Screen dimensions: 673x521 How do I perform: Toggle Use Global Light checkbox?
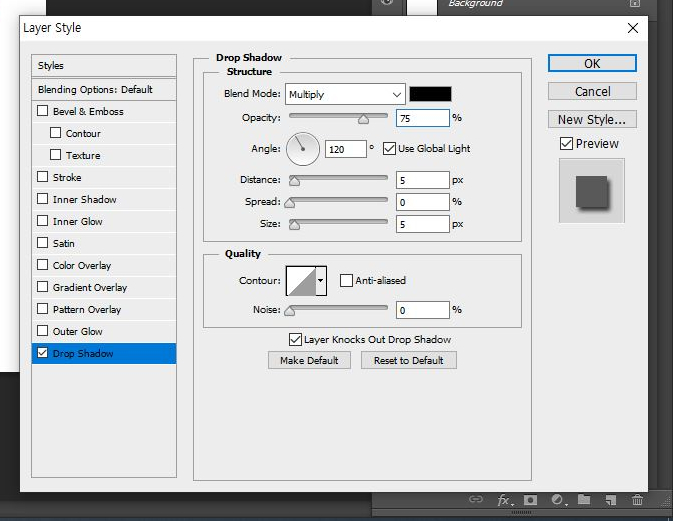tap(389, 149)
